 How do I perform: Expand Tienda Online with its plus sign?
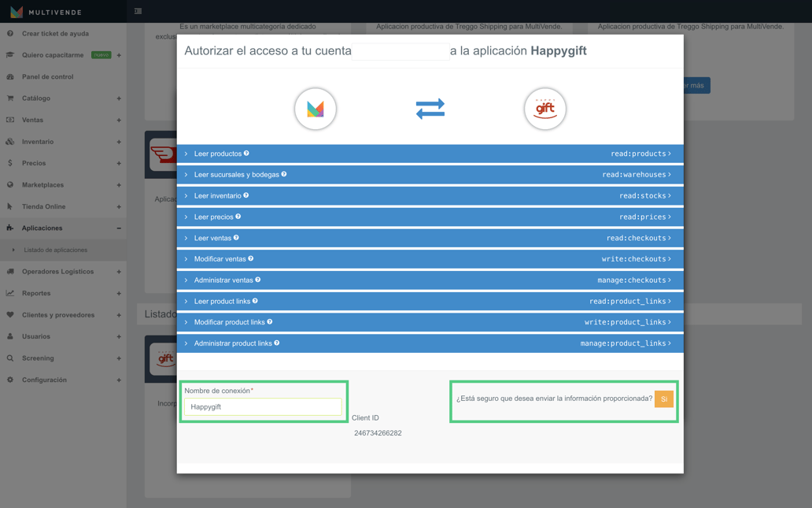pos(119,207)
